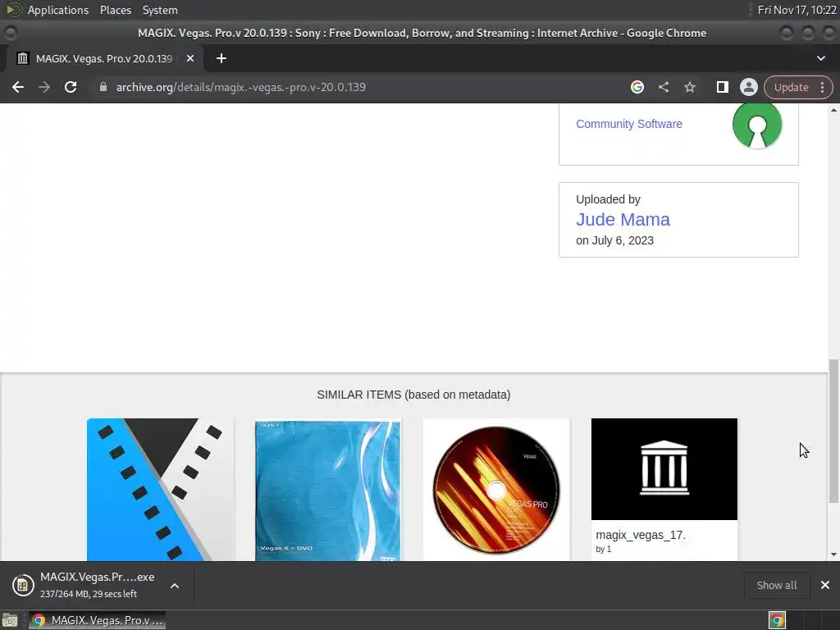This screenshot has width=840, height=630.
Task: Click the Google icon in address bar
Action: pyautogui.click(x=637, y=87)
